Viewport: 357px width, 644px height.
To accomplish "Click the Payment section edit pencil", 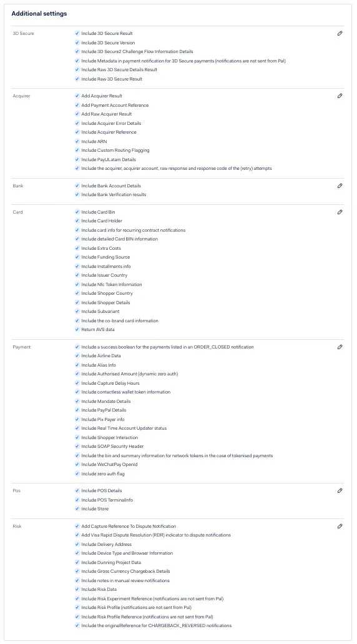I will pyautogui.click(x=340, y=347).
